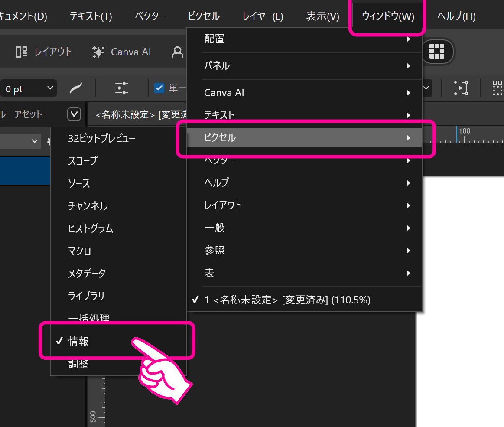504x427 pixels.
Task: Uncheck the 単一 checkbox in the toolbar
Action: point(159,88)
